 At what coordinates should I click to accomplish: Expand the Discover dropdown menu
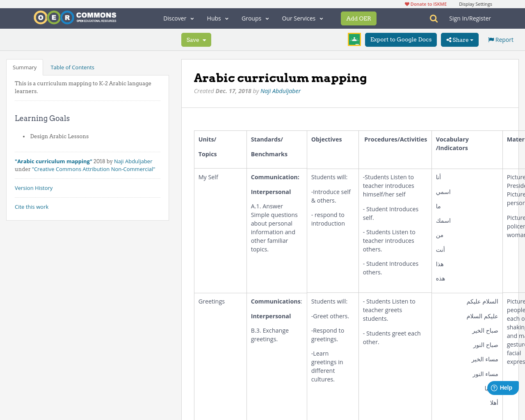178,18
